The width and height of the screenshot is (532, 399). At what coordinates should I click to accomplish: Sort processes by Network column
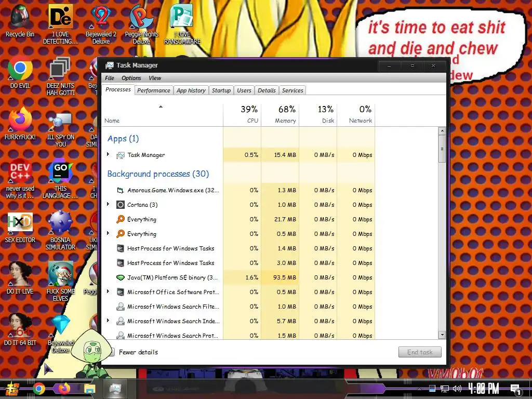pos(356,114)
